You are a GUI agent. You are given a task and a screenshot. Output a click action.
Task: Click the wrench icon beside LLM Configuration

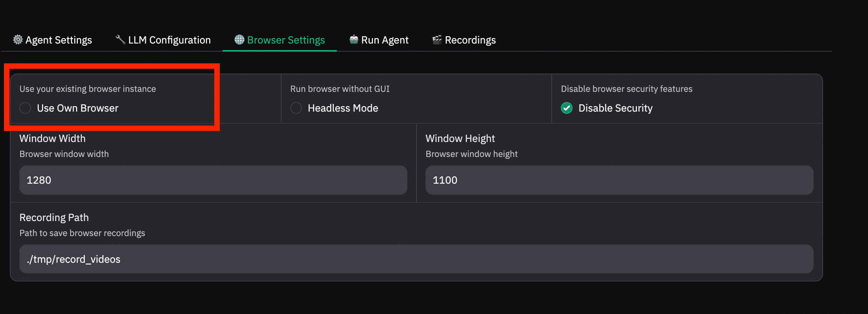click(120, 39)
